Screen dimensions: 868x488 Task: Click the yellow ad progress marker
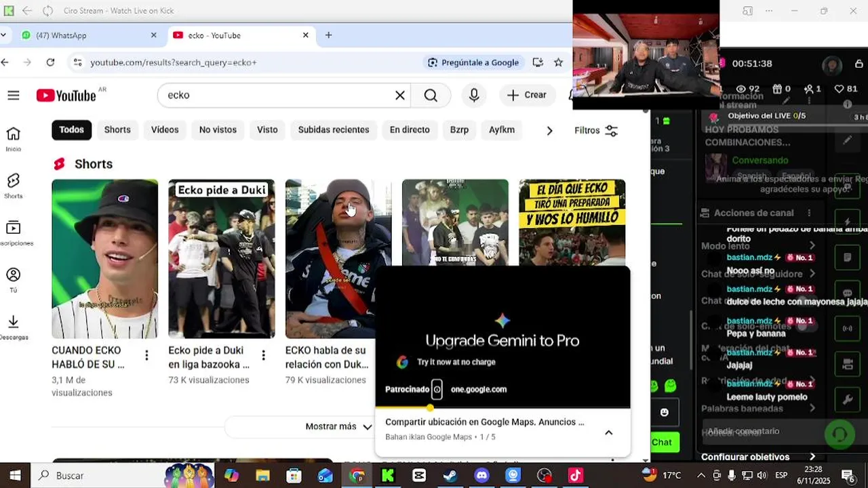coord(430,408)
